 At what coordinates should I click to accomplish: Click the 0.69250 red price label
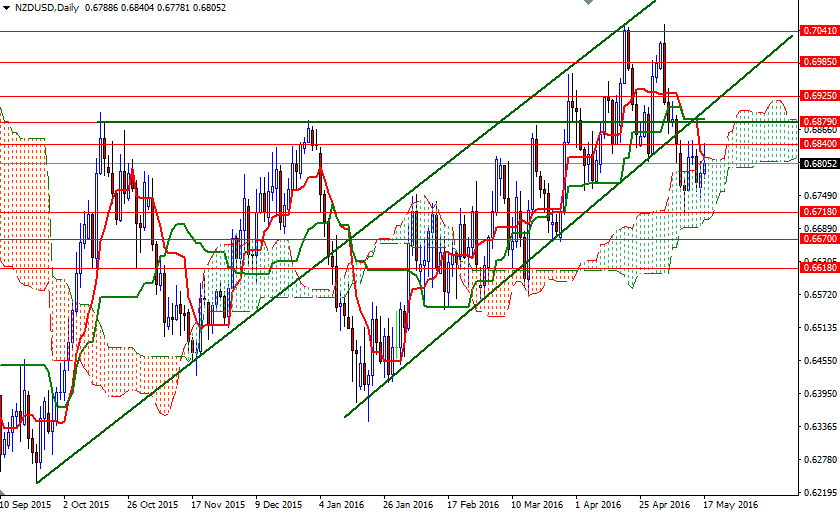[x=819, y=96]
